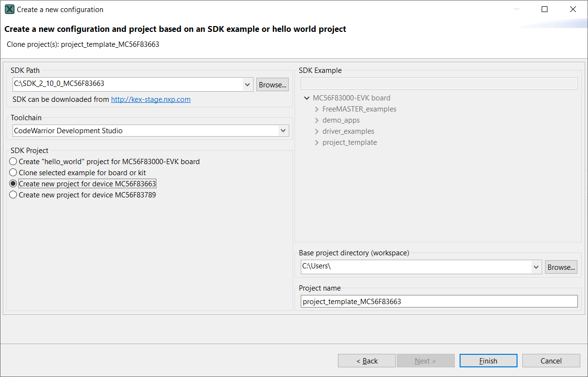Expand the driver_examples tree node
588x377 pixels.
tap(317, 131)
